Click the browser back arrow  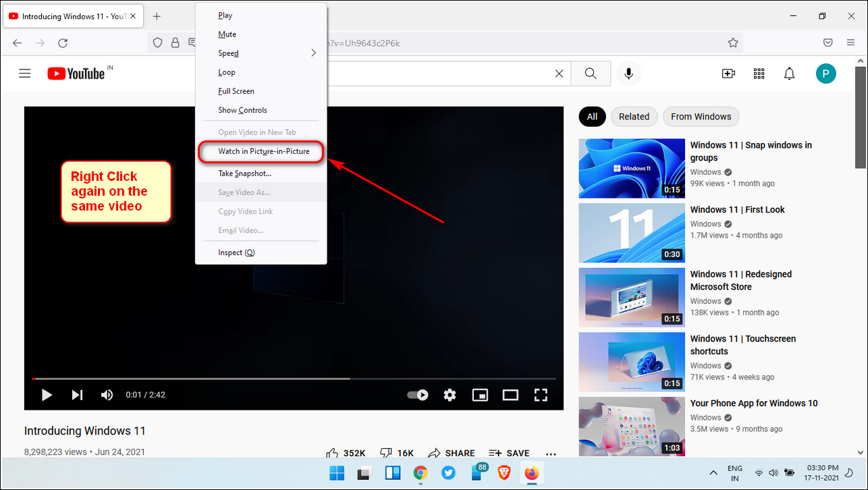pyautogui.click(x=17, y=43)
